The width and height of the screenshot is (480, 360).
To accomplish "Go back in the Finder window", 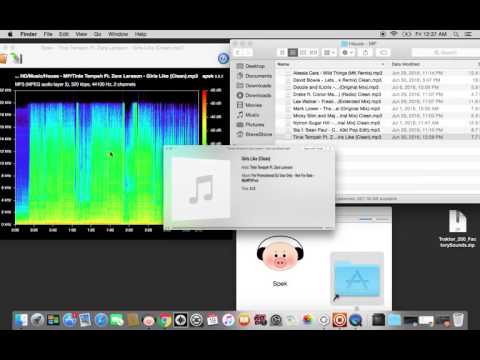I will (x=239, y=53).
